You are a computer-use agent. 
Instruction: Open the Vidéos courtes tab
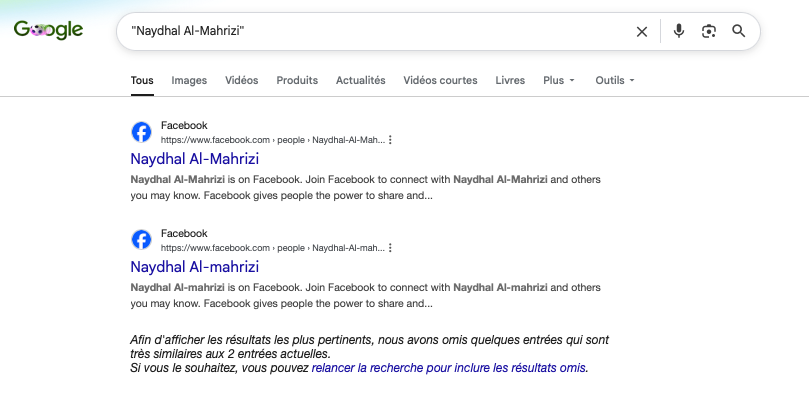tap(440, 80)
